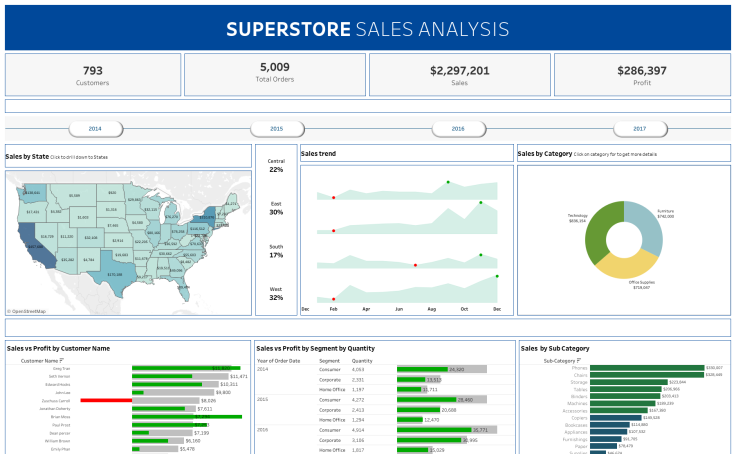Viewport: 736px width, 454px height.
Task: Select Texas on the sales map
Action: pyautogui.click(x=115, y=273)
